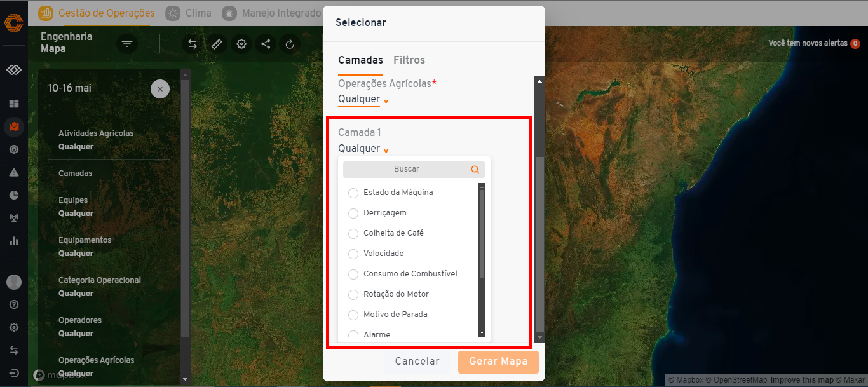Open the Mapbox attribution link
868x387 pixels.
pyautogui.click(x=684, y=380)
